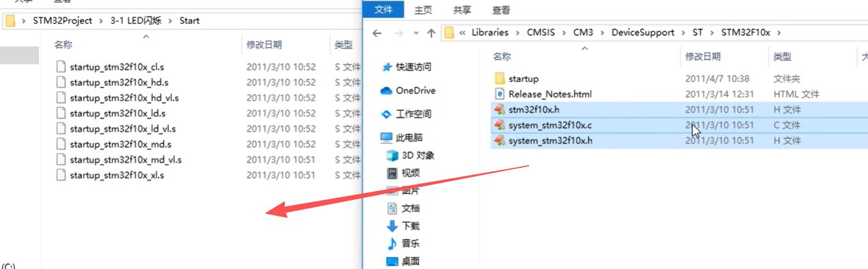Click startup_stm32f10x_ld_vl.s file icon
The height and width of the screenshot is (269, 868).
pyautogui.click(x=61, y=128)
